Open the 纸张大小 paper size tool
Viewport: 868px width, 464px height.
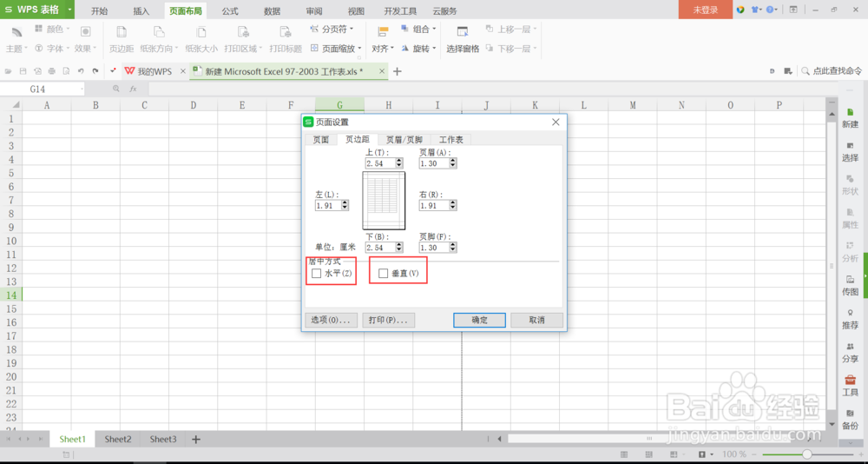201,38
